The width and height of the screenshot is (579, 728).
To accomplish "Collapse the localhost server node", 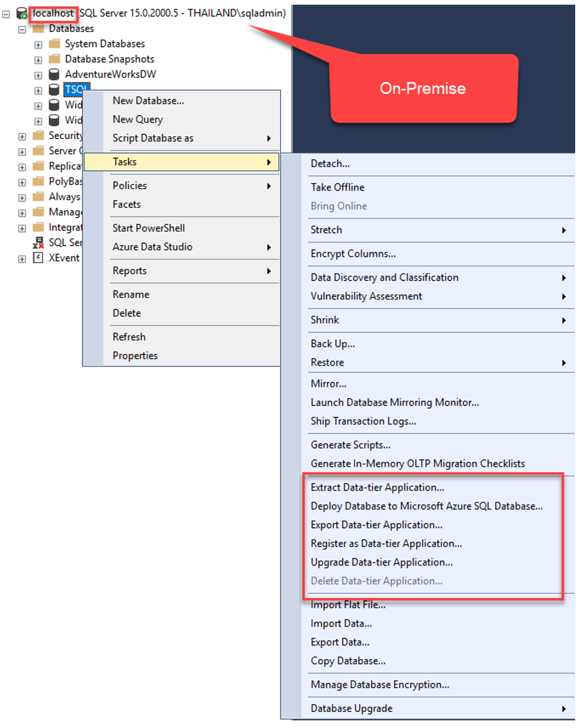I will click(x=6, y=14).
